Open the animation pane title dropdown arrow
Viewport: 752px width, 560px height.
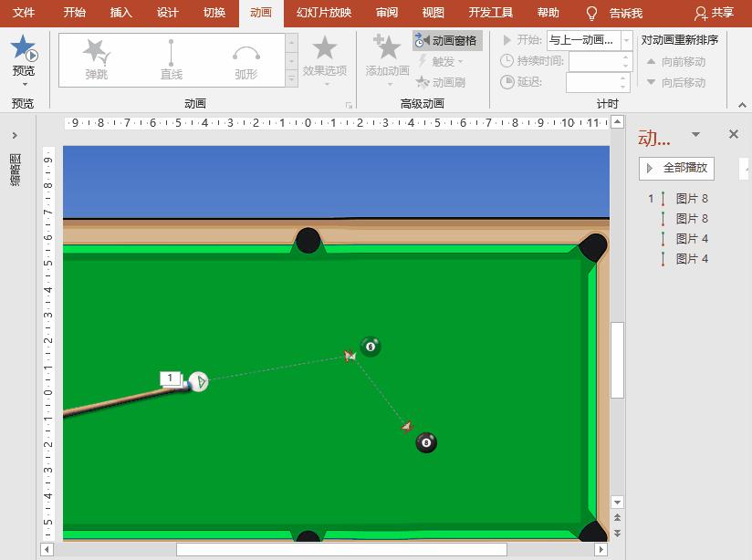click(x=695, y=133)
